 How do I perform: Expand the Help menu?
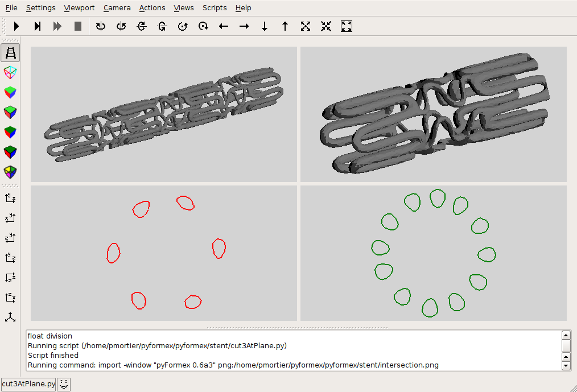point(243,8)
